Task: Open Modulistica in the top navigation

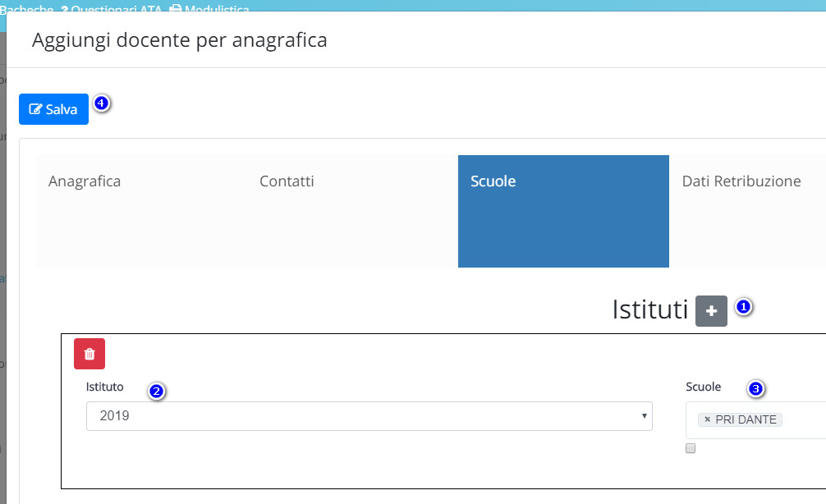Action: pos(209,8)
